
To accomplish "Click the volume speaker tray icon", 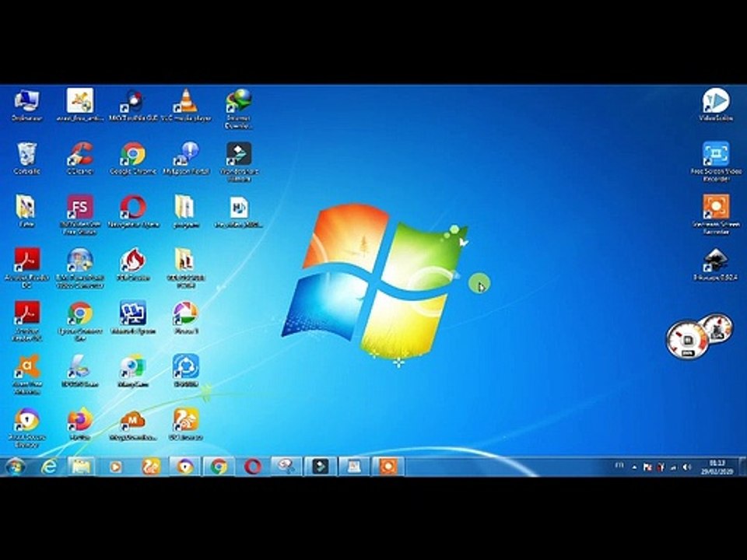I will [686, 467].
